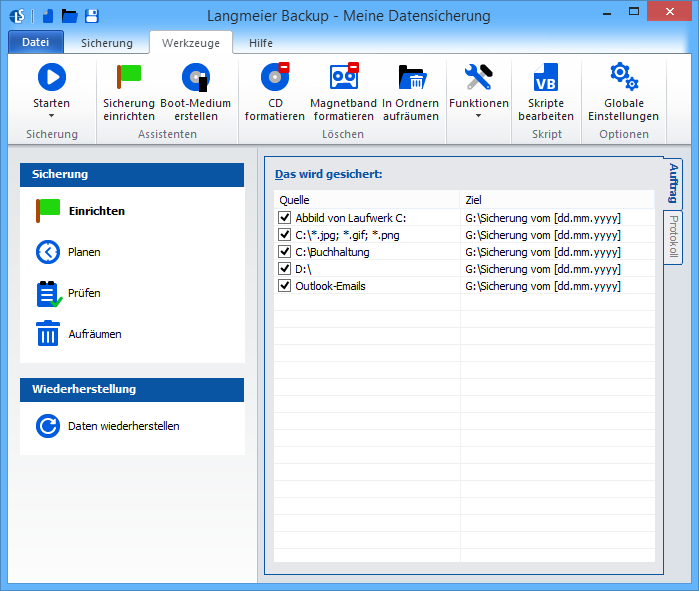The image size is (699, 591).
Task: Click the save diskette icon in title bar
Action: point(92,16)
